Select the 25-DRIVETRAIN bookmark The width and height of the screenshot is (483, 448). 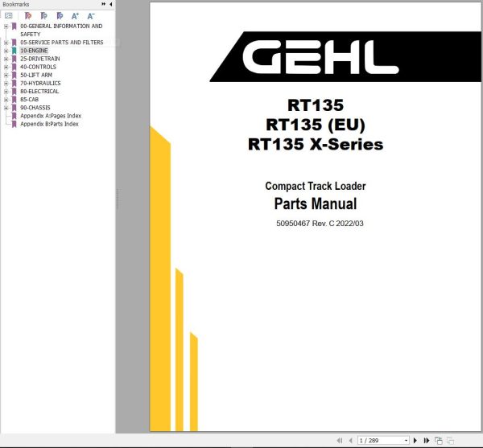pyautogui.click(x=40, y=59)
